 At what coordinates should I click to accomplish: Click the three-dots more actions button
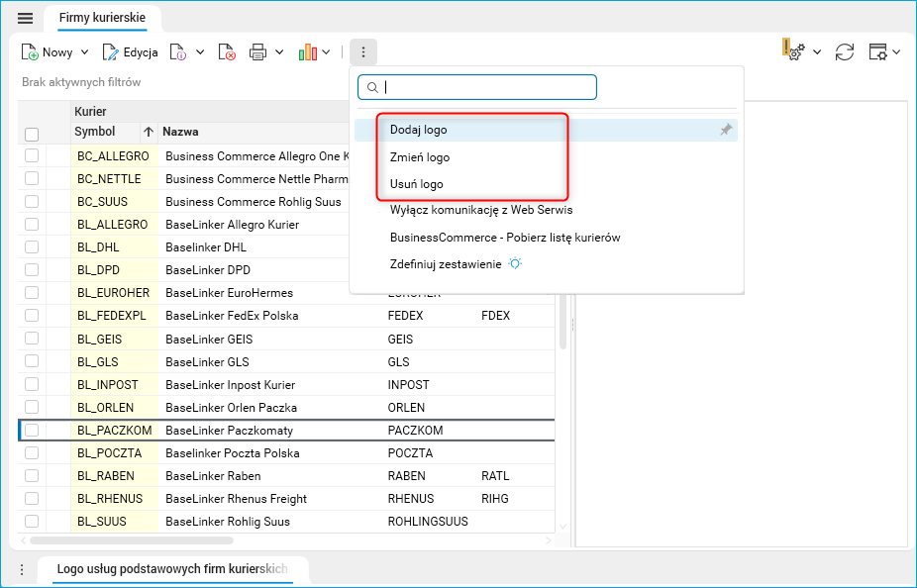363,52
